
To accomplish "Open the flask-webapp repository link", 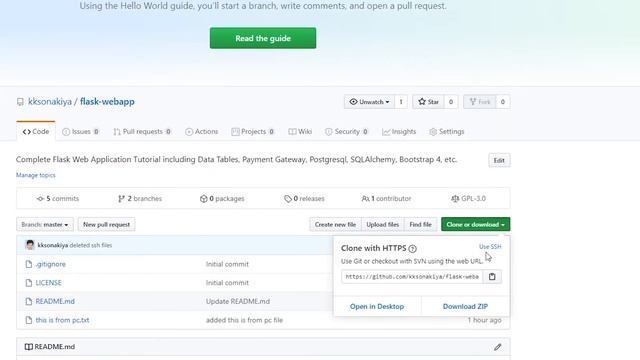I will click(107, 102).
